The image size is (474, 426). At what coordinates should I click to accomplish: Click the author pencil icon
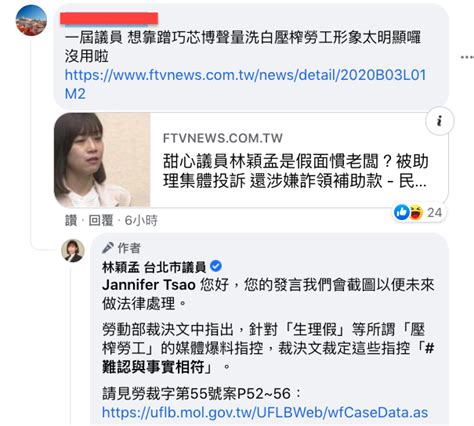pos(108,248)
